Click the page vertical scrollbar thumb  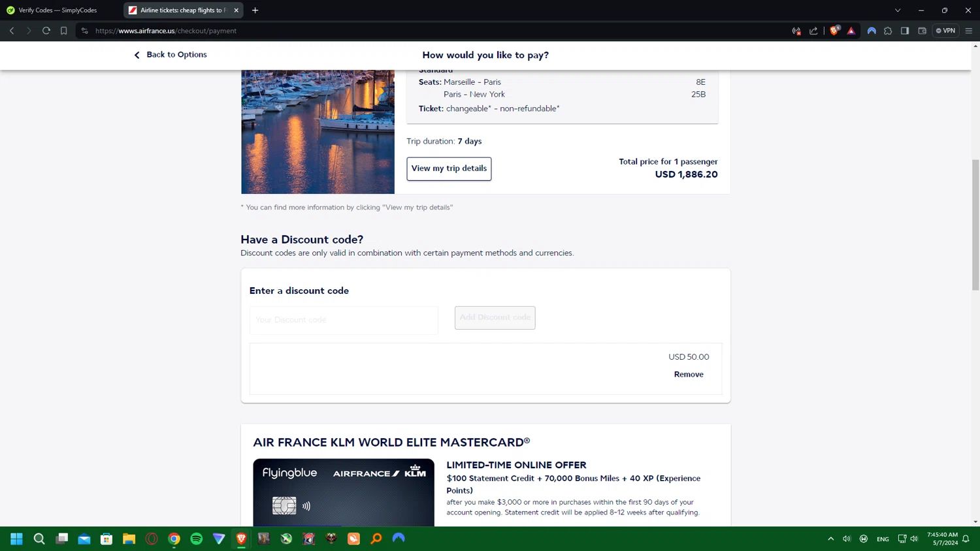pyautogui.click(x=975, y=225)
